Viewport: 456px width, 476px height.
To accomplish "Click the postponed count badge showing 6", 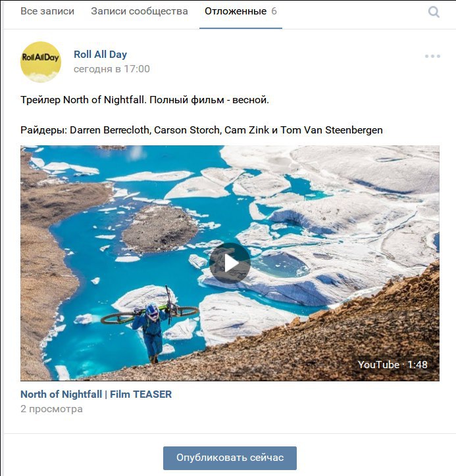I will tap(274, 11).
